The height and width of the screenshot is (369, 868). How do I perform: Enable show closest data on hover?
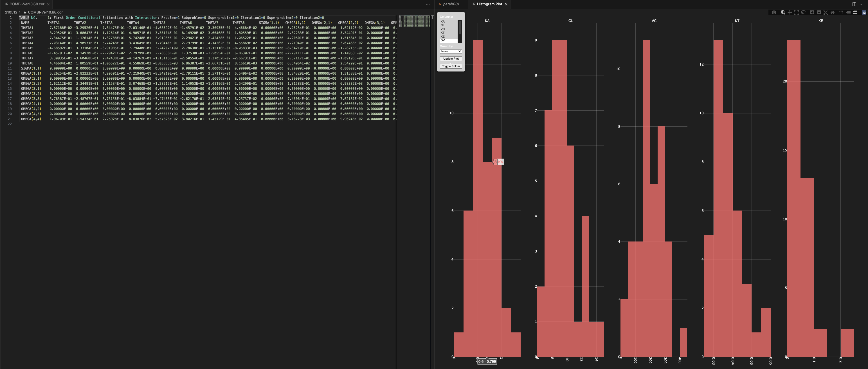848,12
